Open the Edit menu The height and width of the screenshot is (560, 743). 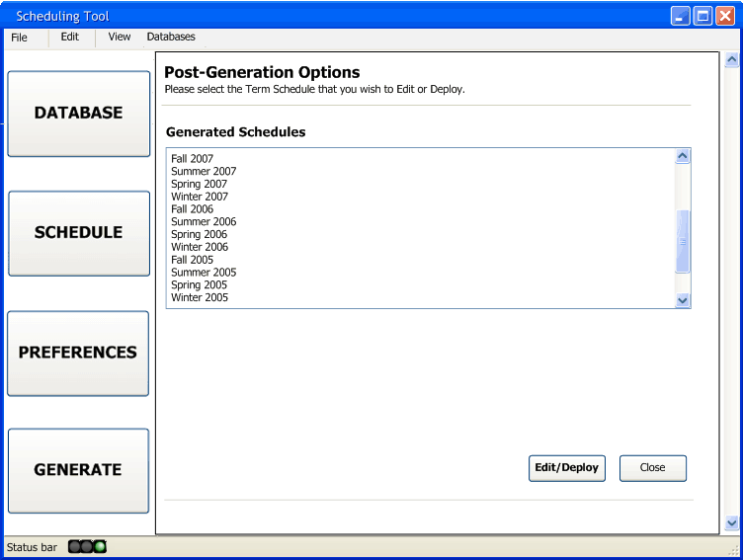click(x=69, y=37)
